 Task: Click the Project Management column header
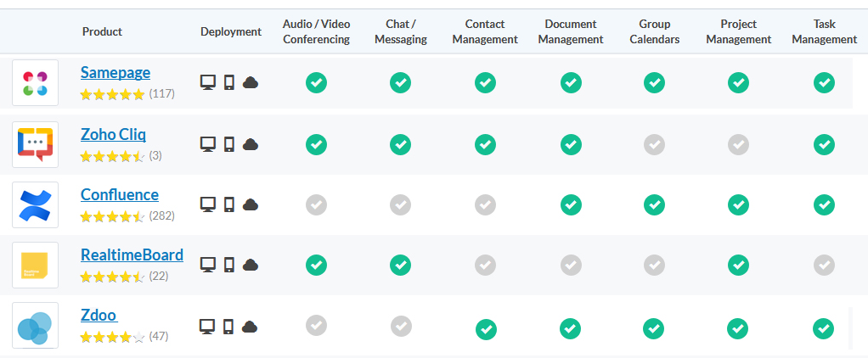739,31
